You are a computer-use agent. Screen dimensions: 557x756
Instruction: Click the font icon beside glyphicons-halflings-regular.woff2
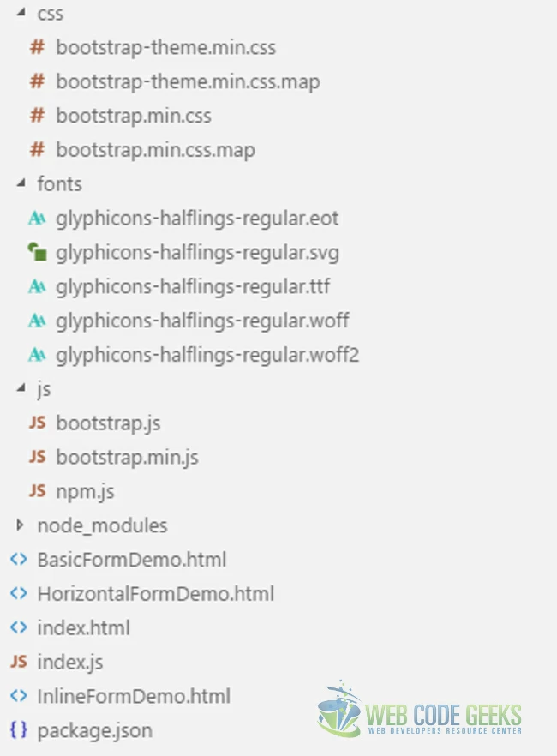coord(36,355)
